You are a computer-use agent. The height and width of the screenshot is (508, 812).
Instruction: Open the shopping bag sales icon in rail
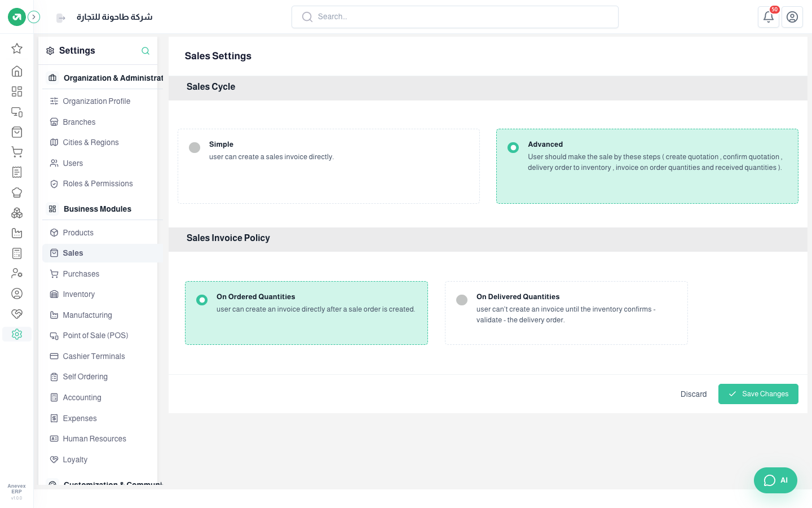coord(17,132)
